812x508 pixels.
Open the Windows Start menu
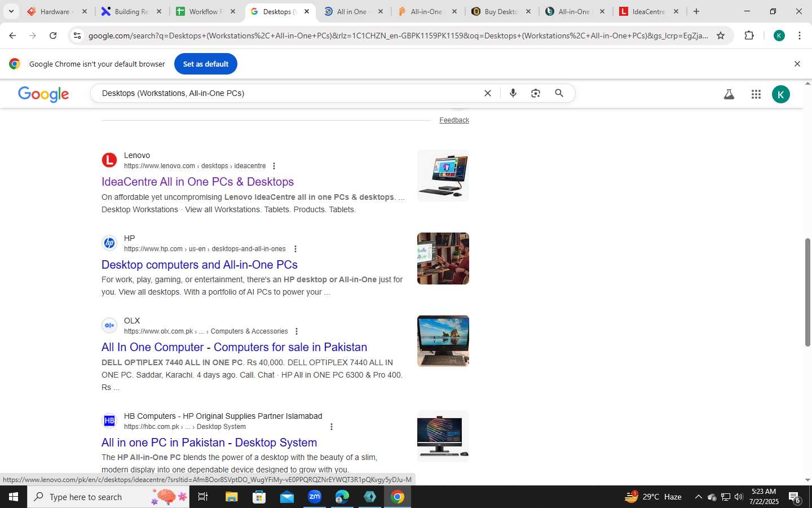(x=14, y=497)
